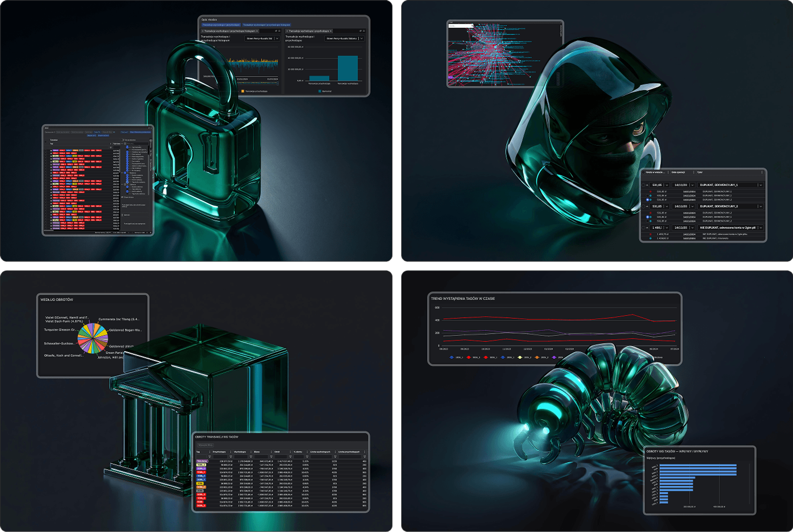This screenshot has height=532, width=793.
Task: Click the blue 100K_1 legend marker
Action: (451, 357)
